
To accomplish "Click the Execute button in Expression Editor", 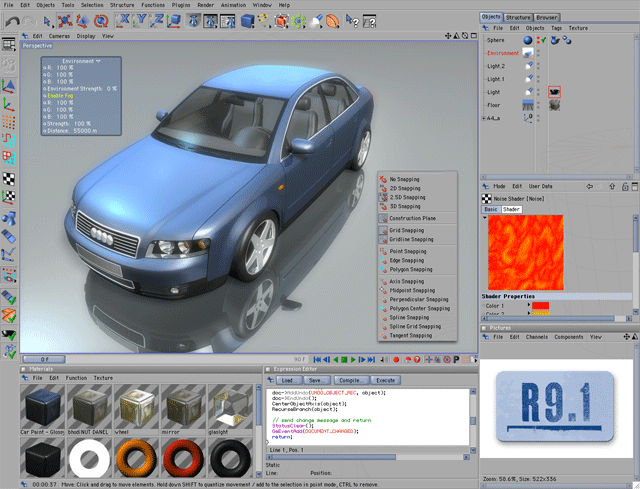I will click(385, 381).
